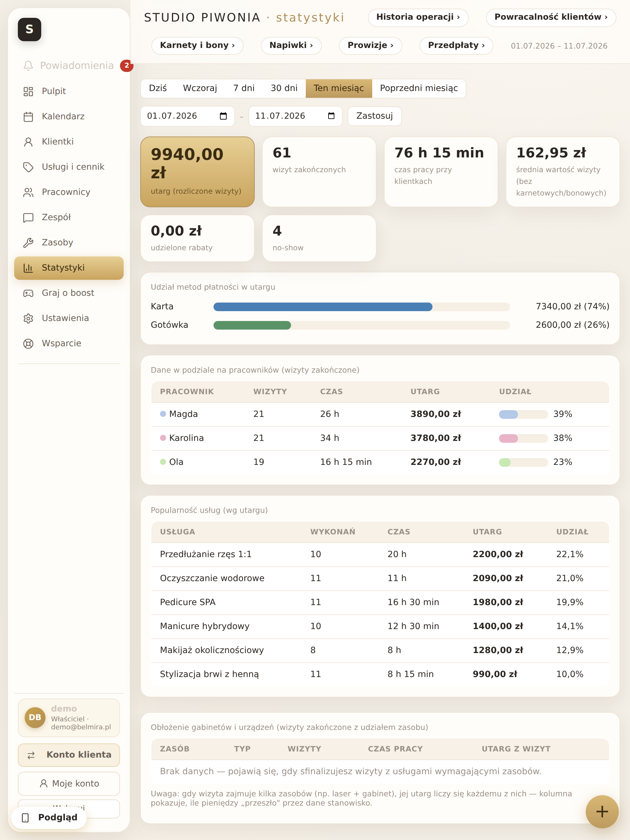Click the green Gotówka payment share bar
Screen dimensions: 630x840
click(x=252, y=325)
